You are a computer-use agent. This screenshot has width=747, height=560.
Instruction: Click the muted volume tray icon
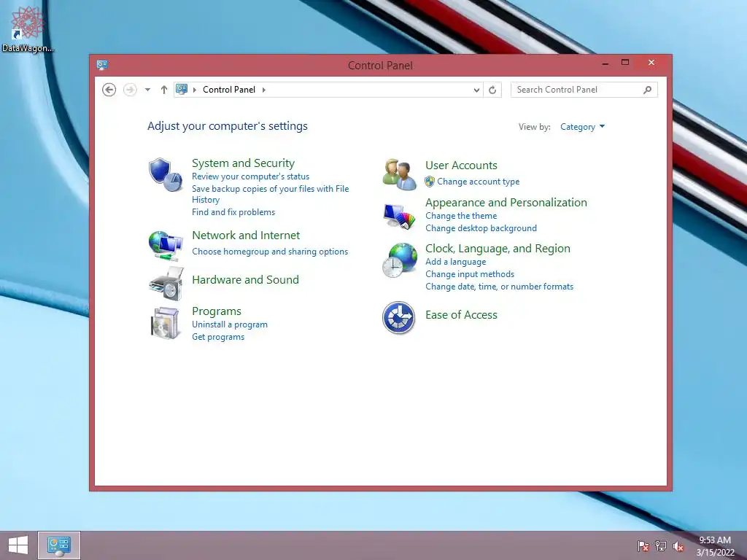click(678, 546)
